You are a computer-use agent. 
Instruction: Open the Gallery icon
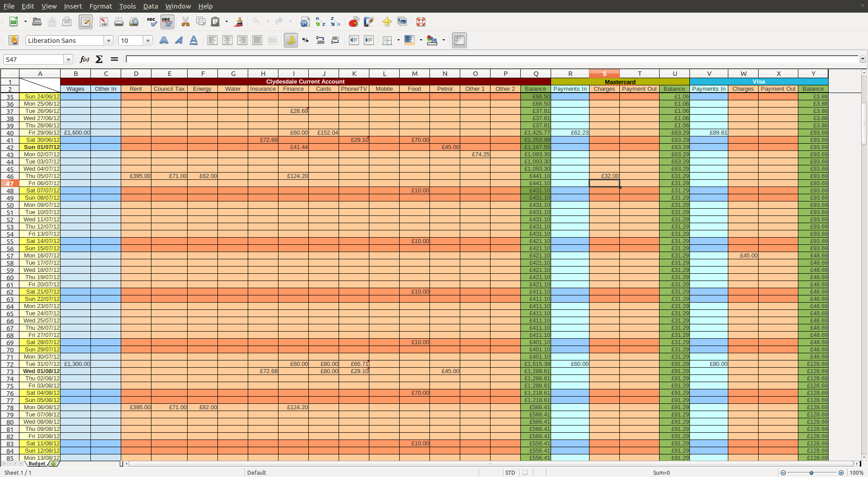pyautogui.click(x=402, y=22)
